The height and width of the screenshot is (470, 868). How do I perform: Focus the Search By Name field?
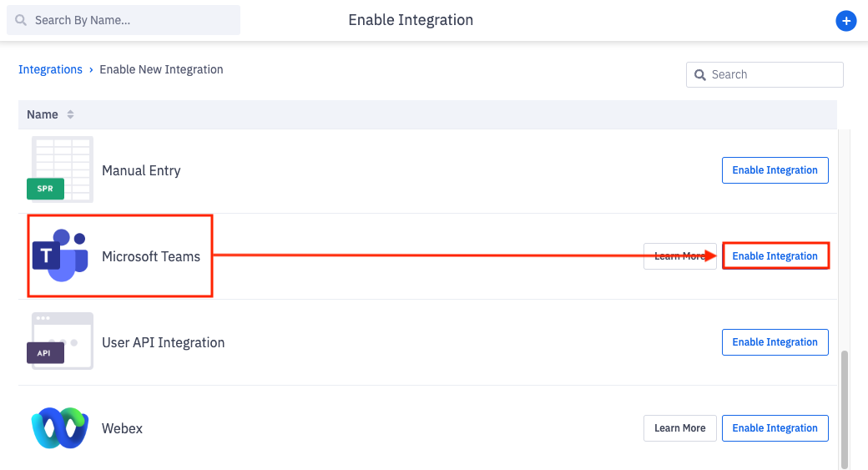134,20
